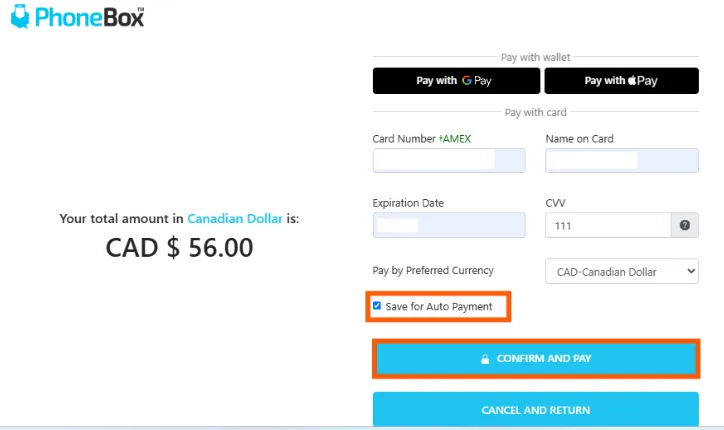Click the PhoneBox brand name text
Image resolution: width=724 pixels, height=430 pixels.
(90, 17)
